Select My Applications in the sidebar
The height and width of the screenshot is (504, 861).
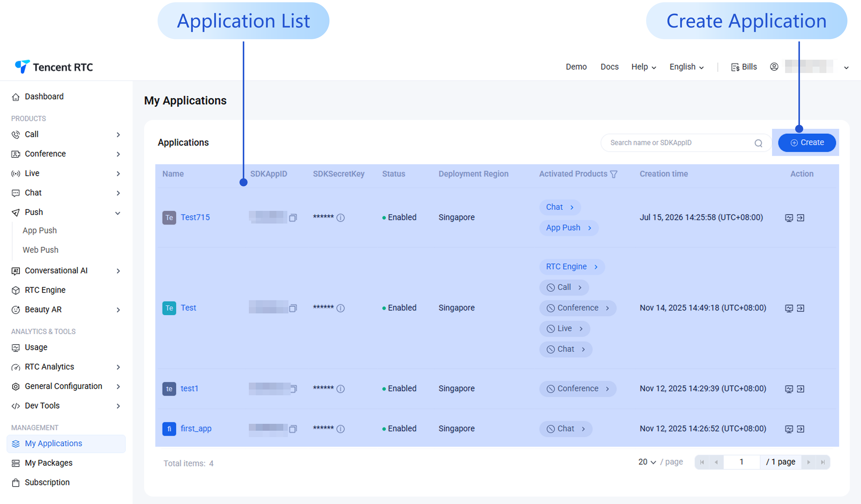(66, 444)
